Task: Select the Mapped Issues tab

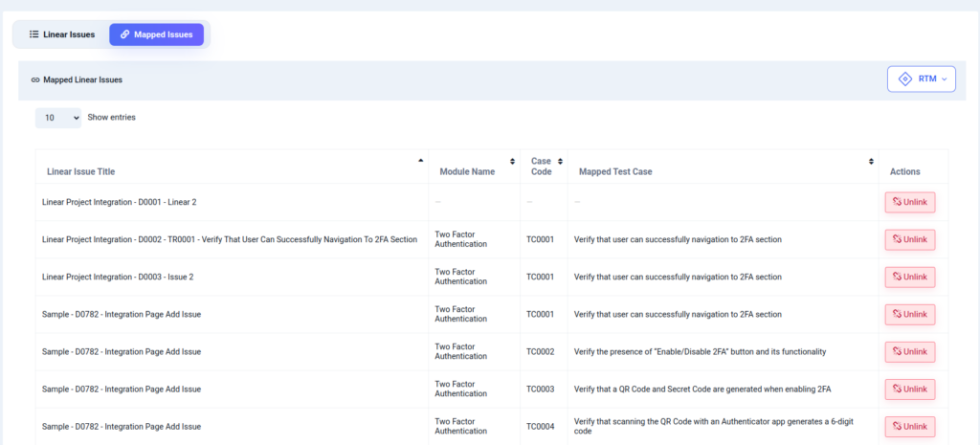Action: coord(156,34)
